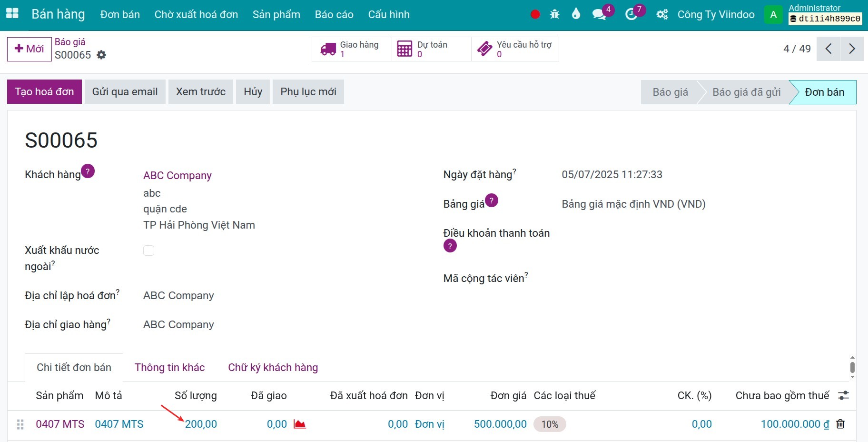Open Chờ xuất hoá đơn menu

pos(196,14)
